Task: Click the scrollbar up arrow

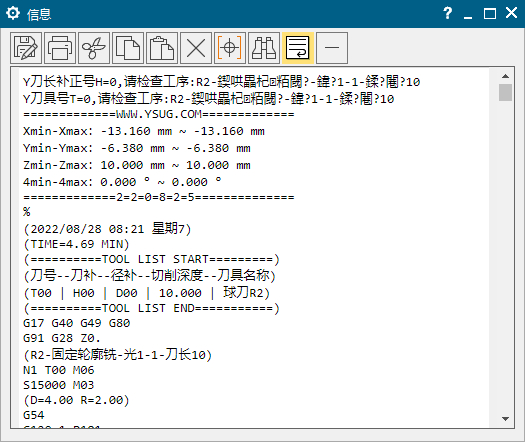Action: click(x=505, y=76)
